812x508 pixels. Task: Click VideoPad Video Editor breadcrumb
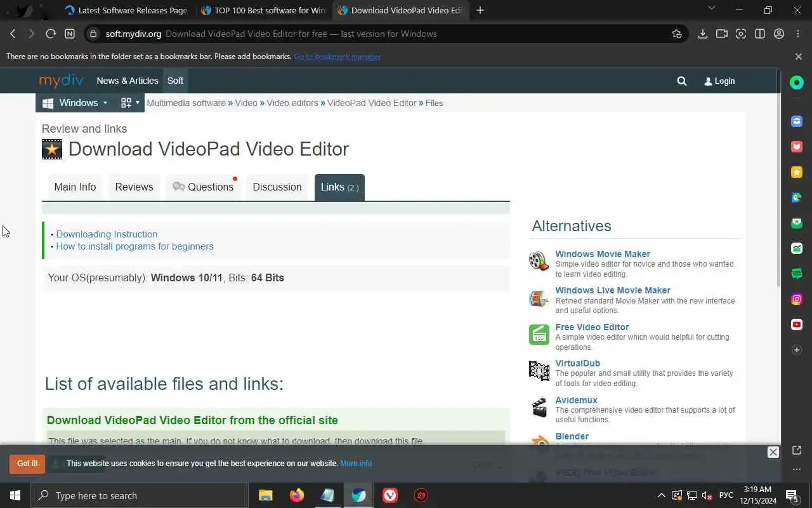[372, 103]
